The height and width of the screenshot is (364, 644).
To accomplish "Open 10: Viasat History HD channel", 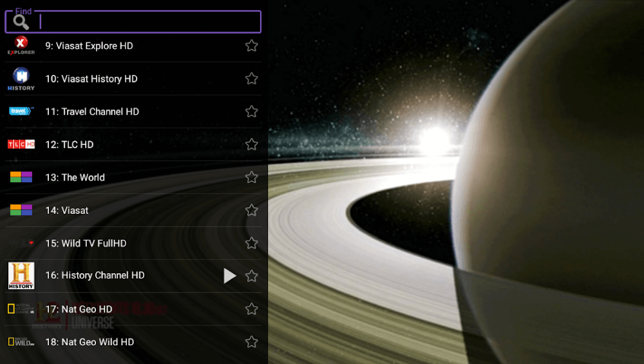I will [91, 79].
